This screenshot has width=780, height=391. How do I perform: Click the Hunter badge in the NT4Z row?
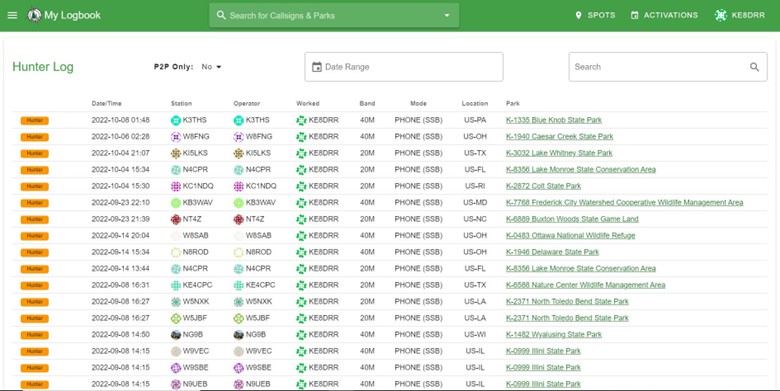(x=34, y=219)
